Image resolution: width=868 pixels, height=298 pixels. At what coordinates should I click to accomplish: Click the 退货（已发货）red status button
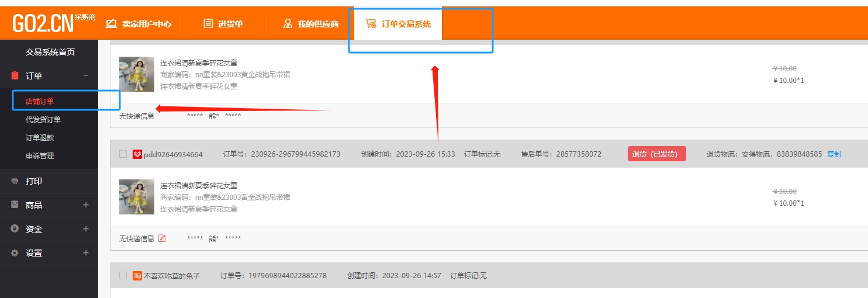click(656, 154)
